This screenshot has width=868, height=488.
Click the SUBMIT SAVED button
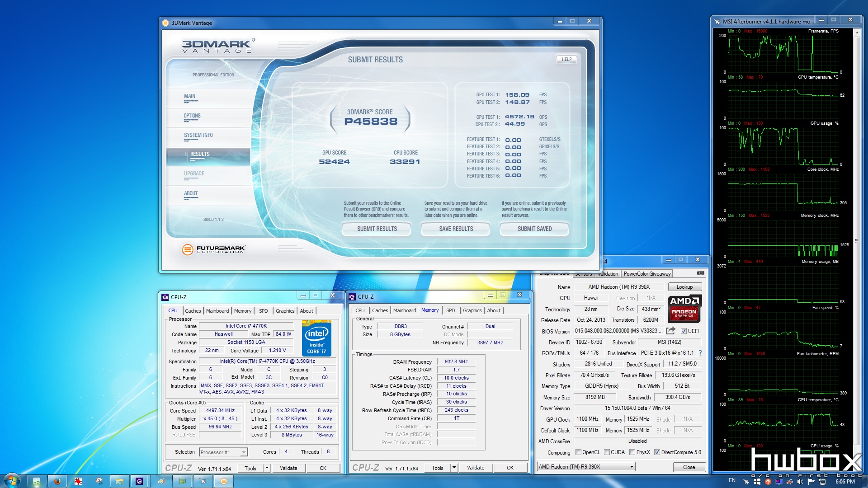pyautogui.click(x=534, y=229)
